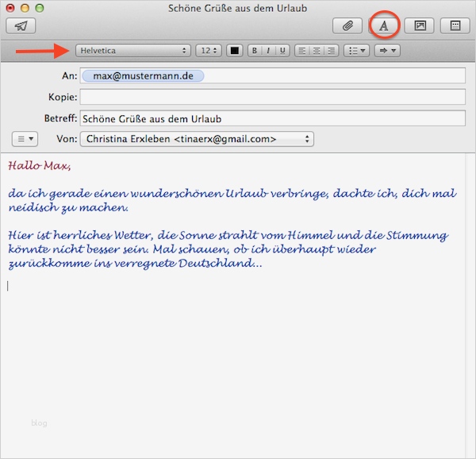Viewport: 476px width, 459px height.
Task: Change the font size 12 selector
Action: [x=209, y=51]
